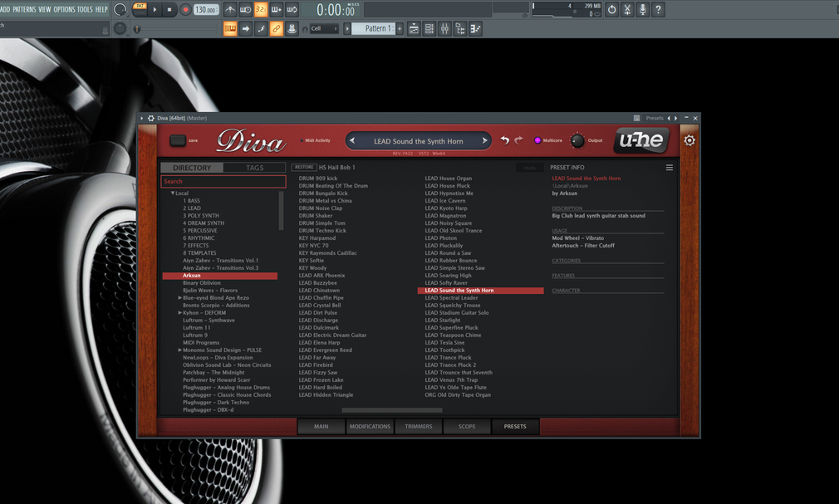Open the TRIMMERS page
Screen dimensions: 839x504
point(419,427)
